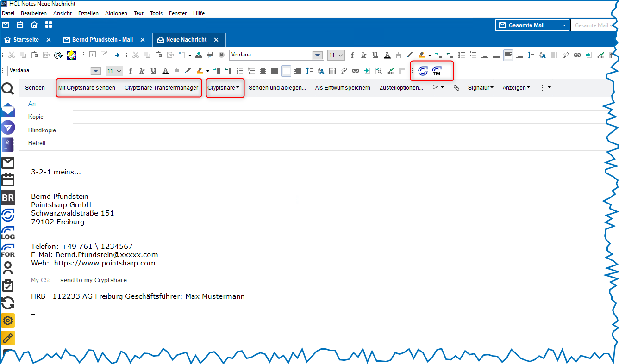Open the Gesamte Mail search scope dropdown
The image size is (619, 364).
[x=564, y=25]
